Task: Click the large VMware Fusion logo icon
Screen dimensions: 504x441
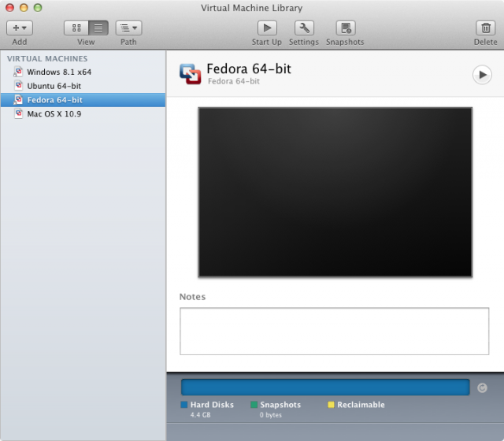Action: point(191,74)
